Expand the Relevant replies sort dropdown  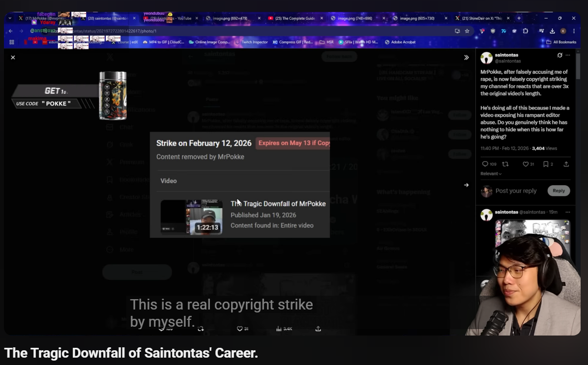(491, 174)
